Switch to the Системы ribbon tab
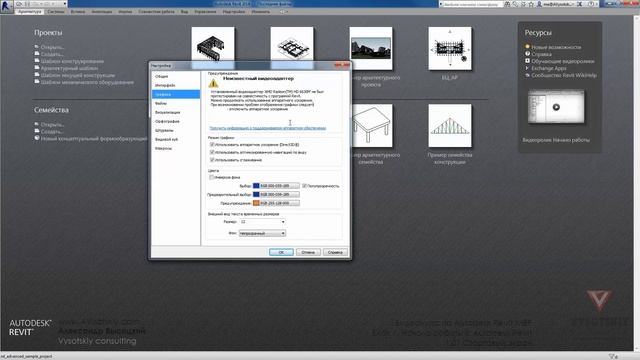Viewport: 640px width, 360px height. 56,12
